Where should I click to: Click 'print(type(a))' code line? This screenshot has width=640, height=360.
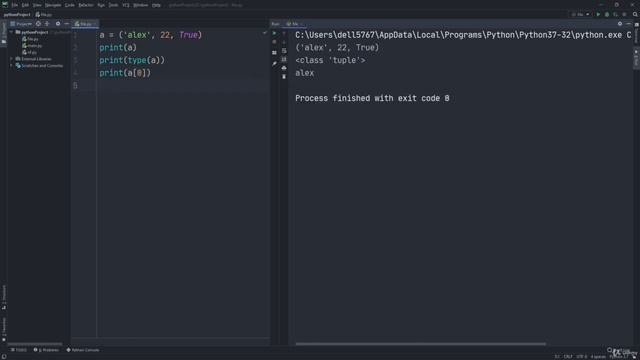(x=132, y=60)
